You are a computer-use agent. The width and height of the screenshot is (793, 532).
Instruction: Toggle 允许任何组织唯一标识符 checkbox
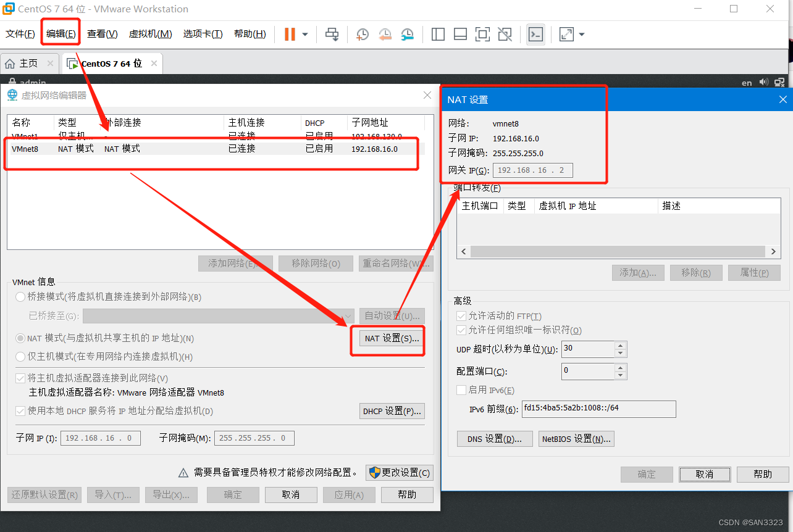pyautogui.click(x=461, y=330)
